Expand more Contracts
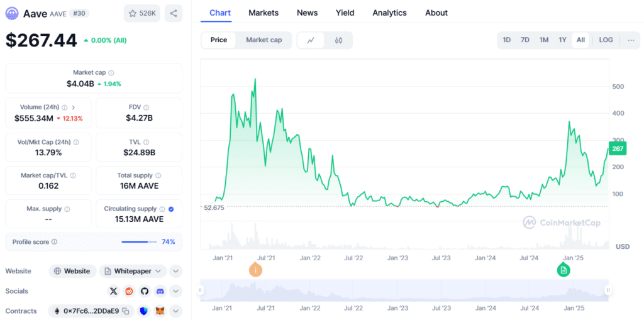 (175, 311)
